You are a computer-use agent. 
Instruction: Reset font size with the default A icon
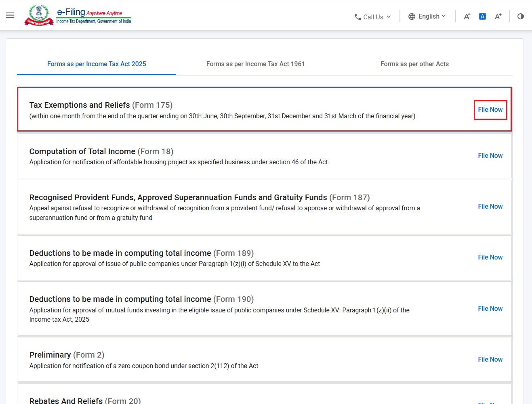(482, 17)
